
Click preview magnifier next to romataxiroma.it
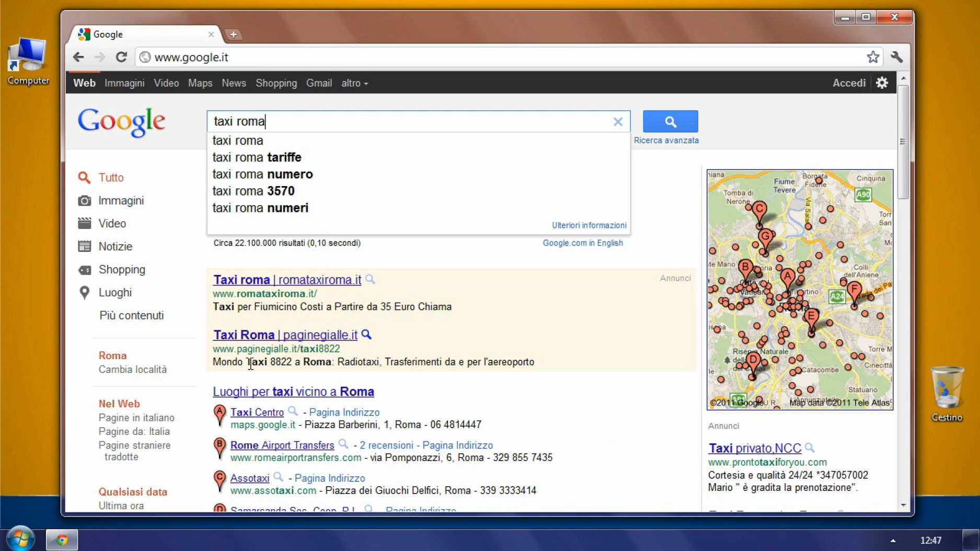(x=370, y=279)
